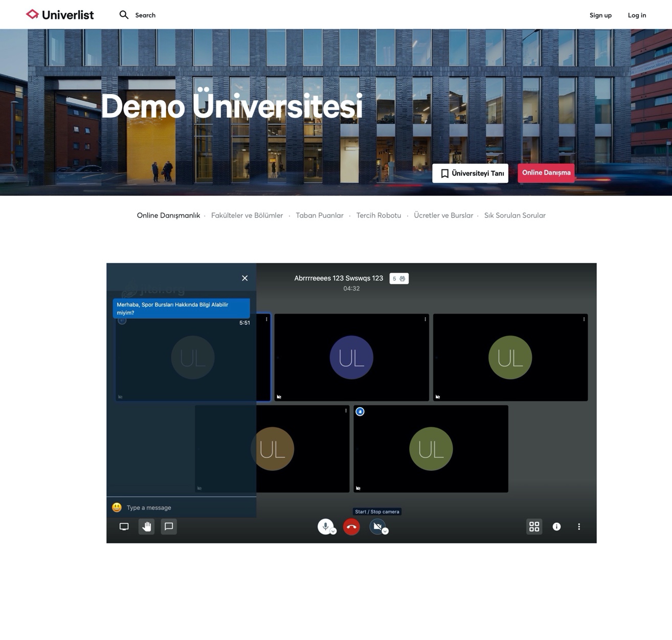
Task: Open the Taban Puanlar tab
Action: click(x=320, y=215)
